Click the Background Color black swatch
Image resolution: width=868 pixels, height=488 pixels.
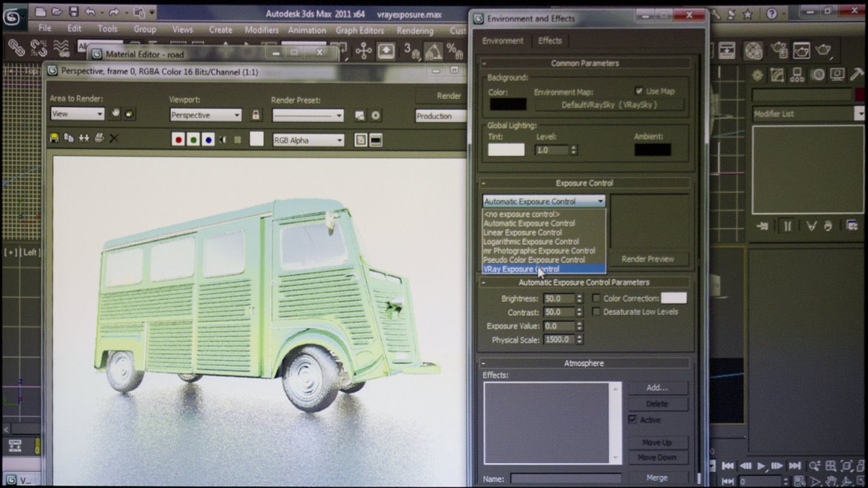pyautogui.click(x=508, y=104)
